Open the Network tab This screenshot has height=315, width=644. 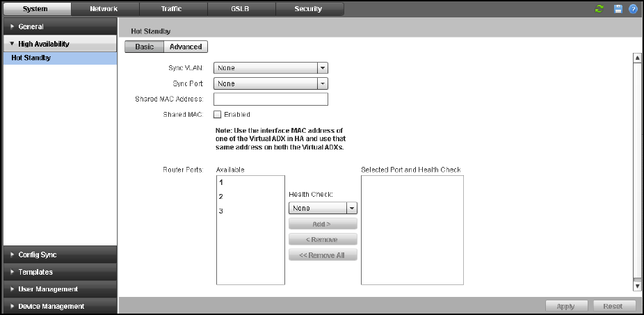(104, 8)
